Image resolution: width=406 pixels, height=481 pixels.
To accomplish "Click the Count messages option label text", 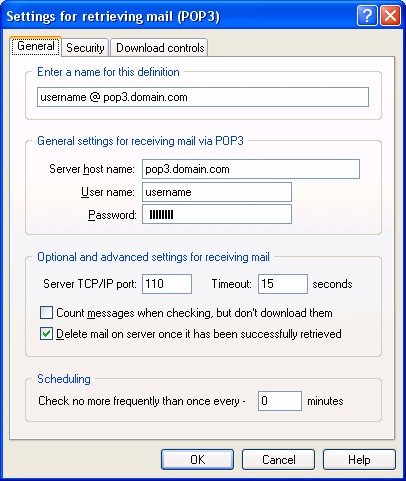I will pos(194,313).
